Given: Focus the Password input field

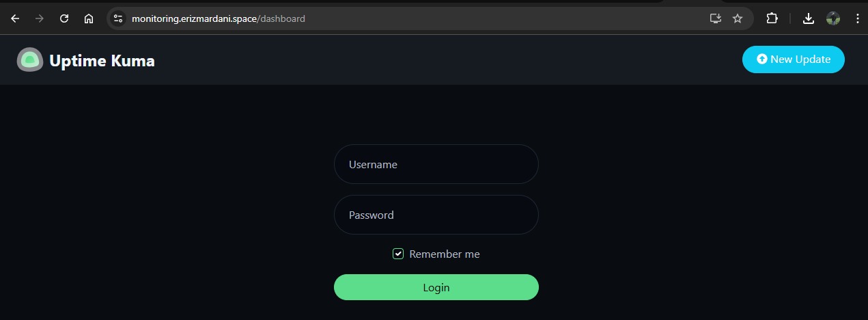Looking at the screenshot, I should coord(436,215).
